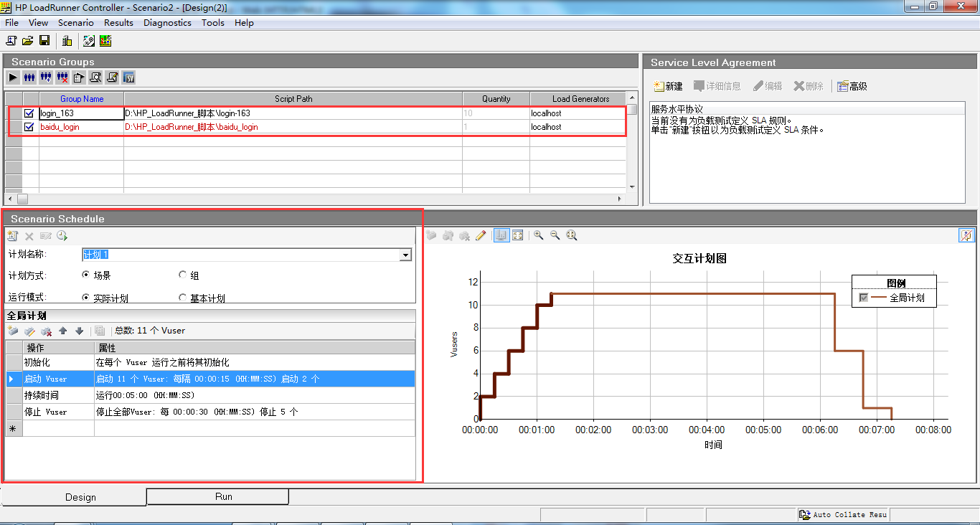The width and height of the screenshot is (980, 525).
Task: Click the Script Path column header
Action: coord(293,99)
